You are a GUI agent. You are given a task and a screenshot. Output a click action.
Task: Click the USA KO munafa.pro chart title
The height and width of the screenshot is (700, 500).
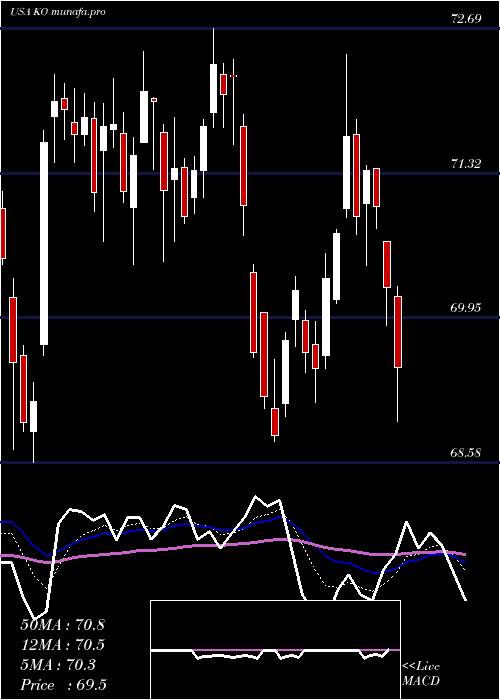pos(58,12)
